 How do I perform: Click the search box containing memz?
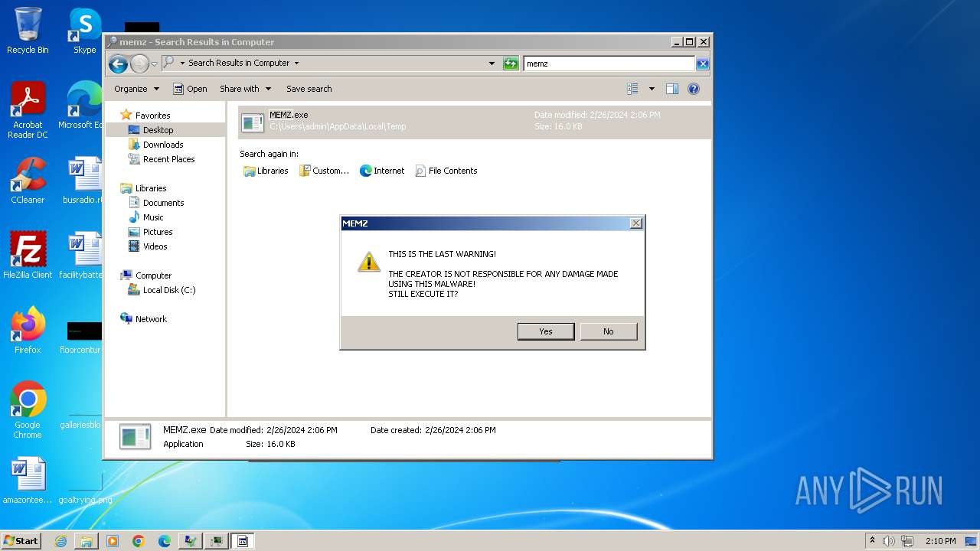click(x=609, y=64)
